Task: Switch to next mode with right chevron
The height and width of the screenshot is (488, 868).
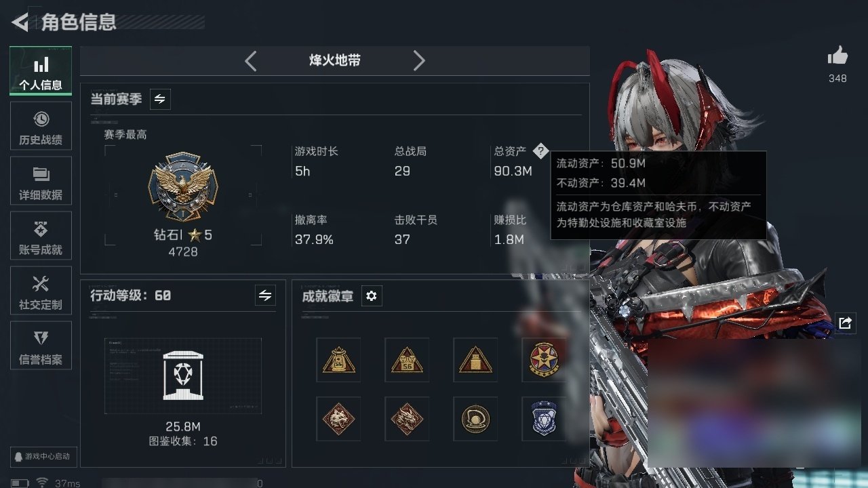Action: tap(419, 61)
